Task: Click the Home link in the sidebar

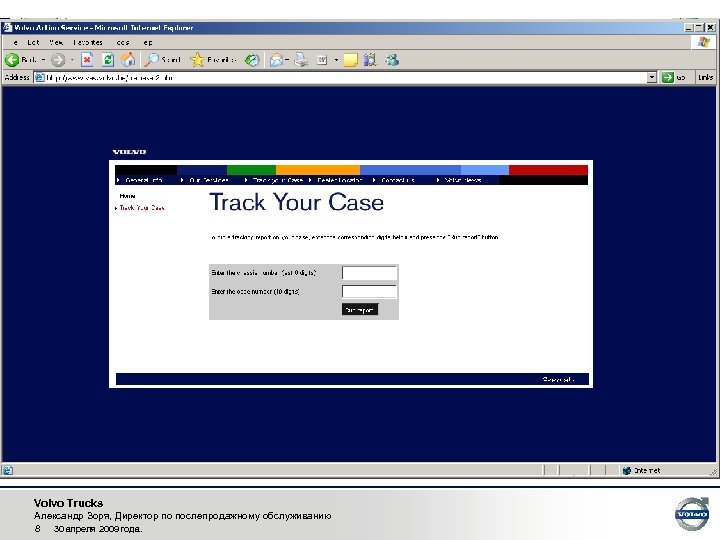Action: pos(127,196)
